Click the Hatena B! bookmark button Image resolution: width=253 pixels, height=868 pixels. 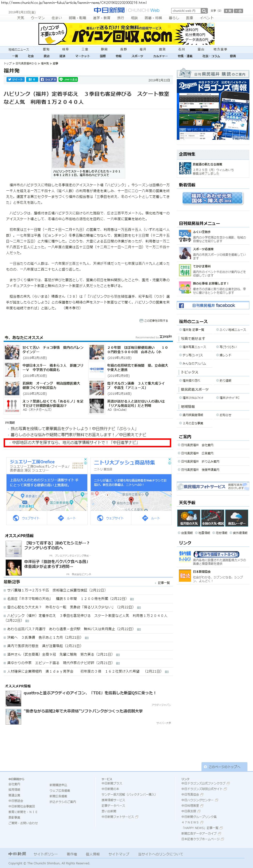point(32,79)
